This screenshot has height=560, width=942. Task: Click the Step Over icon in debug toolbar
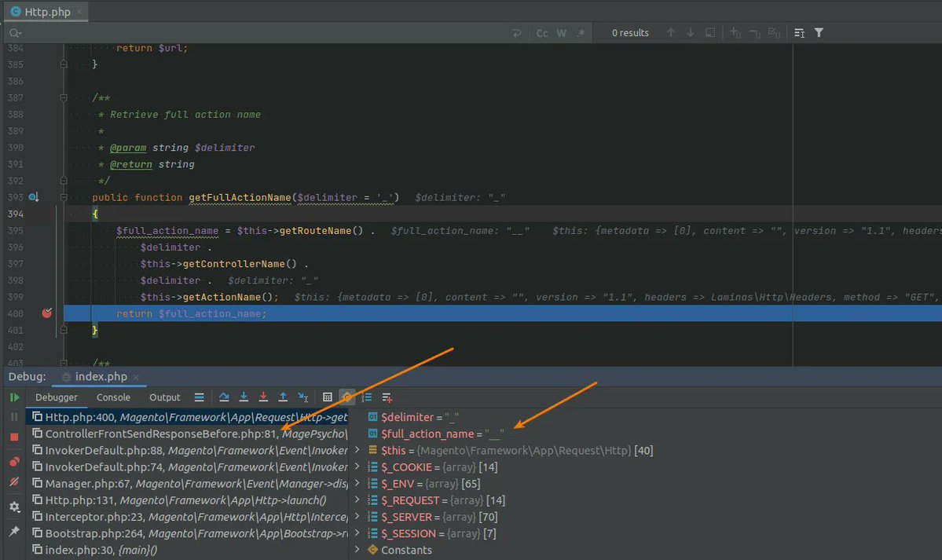tap(225, 397)
